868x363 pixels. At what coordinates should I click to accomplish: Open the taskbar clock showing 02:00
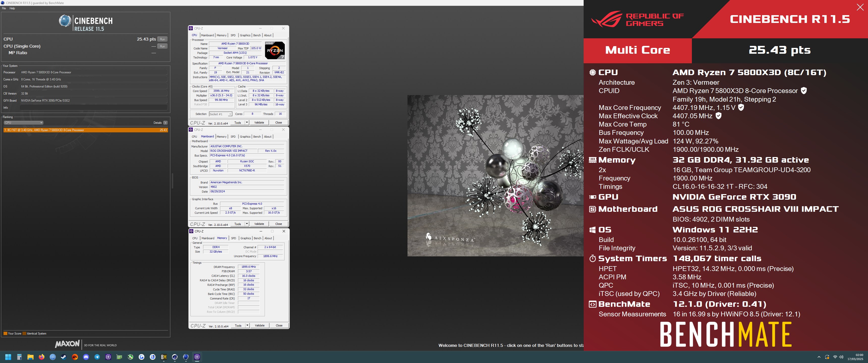(x=855, y=357)
